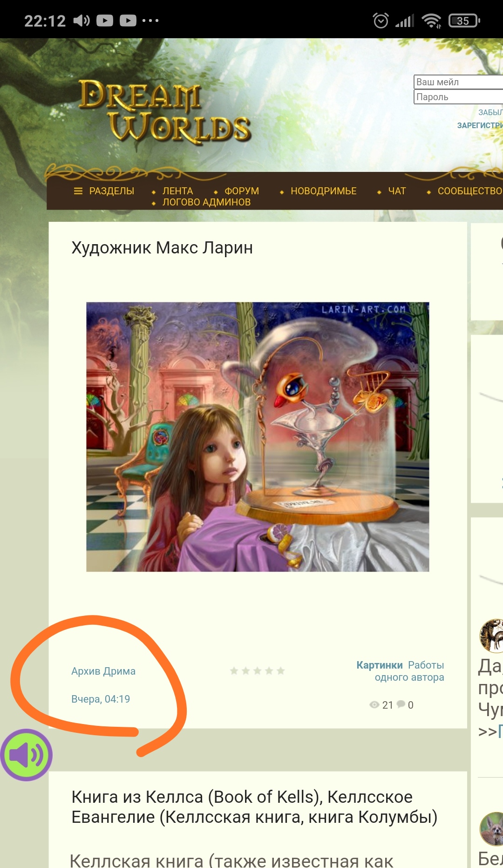This screenshot has width=503, height=868.
Task: Open the sidebar fox avatar
Action: pyautogui.click(x=491, y=829)
